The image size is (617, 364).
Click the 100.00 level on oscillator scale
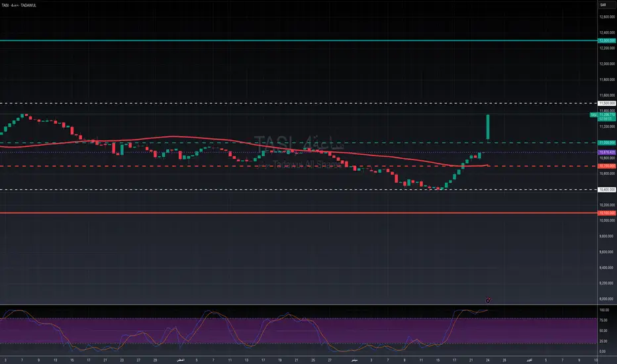pos(603,310)
